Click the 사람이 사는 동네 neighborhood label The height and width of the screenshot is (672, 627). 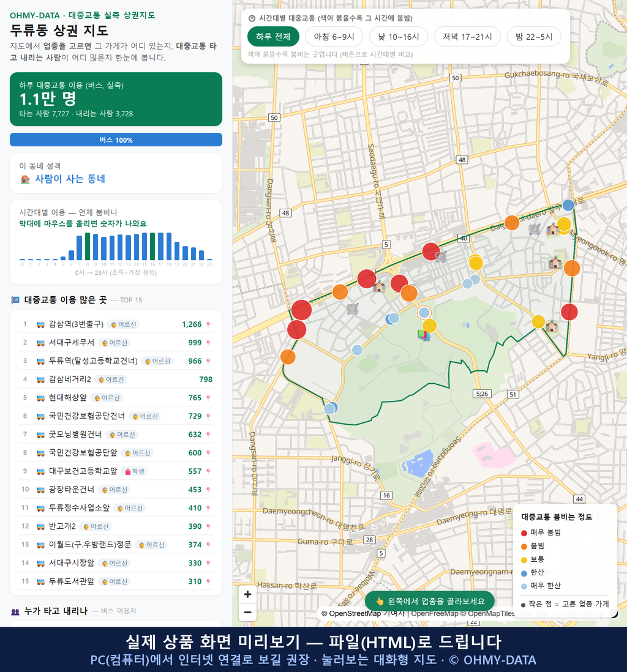point(70,179)
